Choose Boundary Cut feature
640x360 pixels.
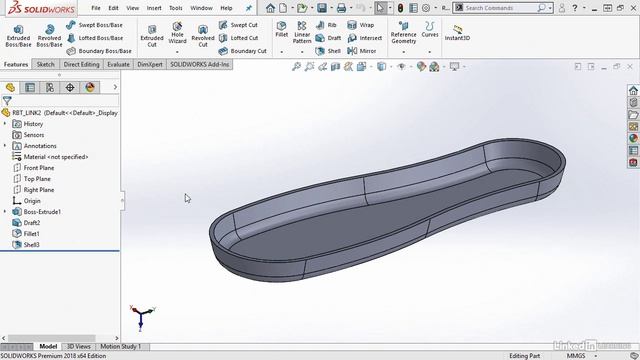pyautogui.click(x=242, y=51)
